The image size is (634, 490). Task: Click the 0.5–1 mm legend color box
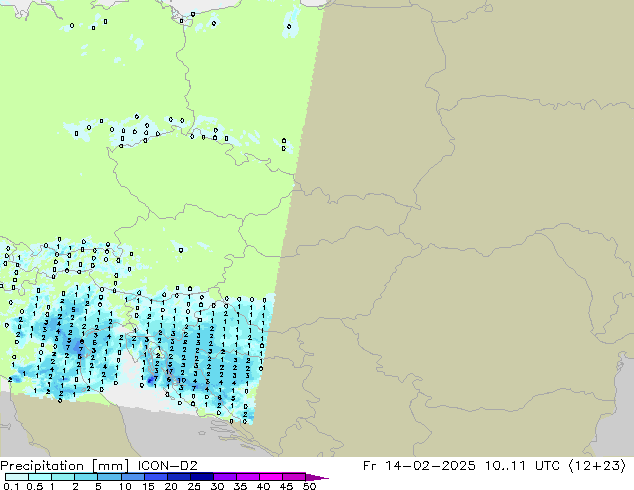[40, 477]
